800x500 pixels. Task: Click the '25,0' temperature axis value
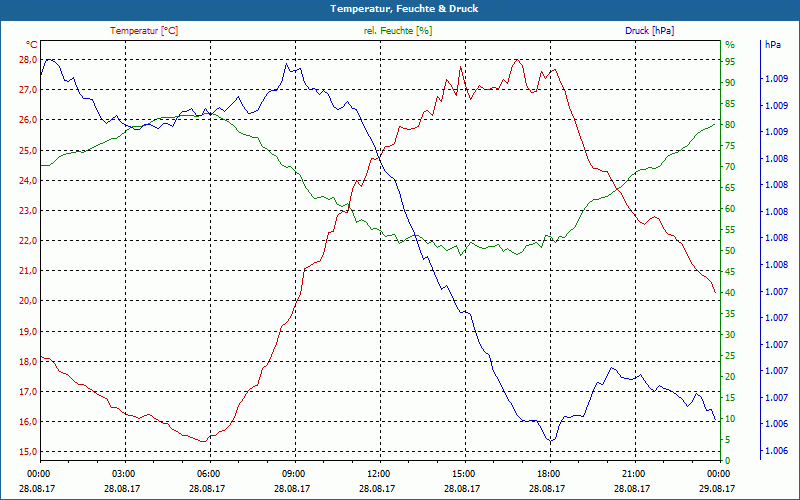28,151
